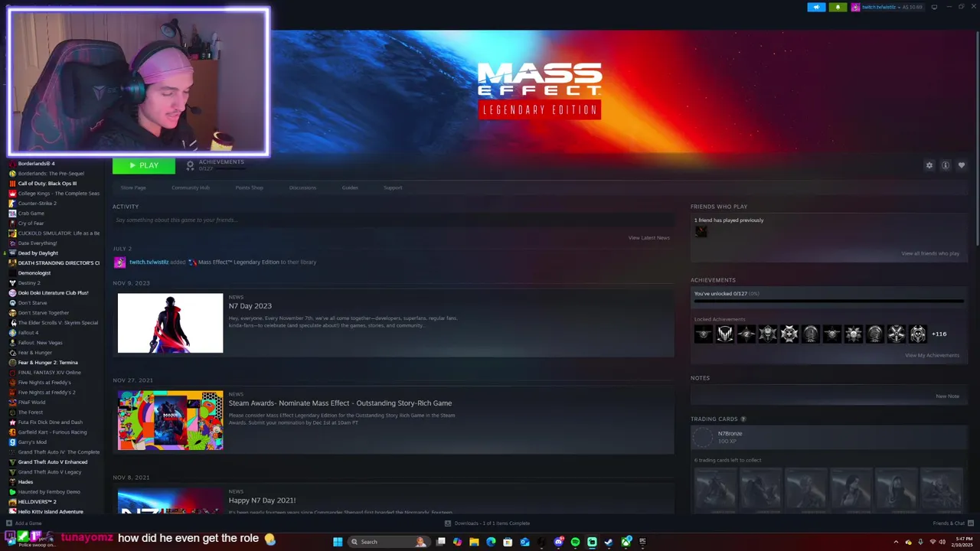Click the N7Bronze badge icon
Viewport: 980px width, 551px height.
point(703,437)
